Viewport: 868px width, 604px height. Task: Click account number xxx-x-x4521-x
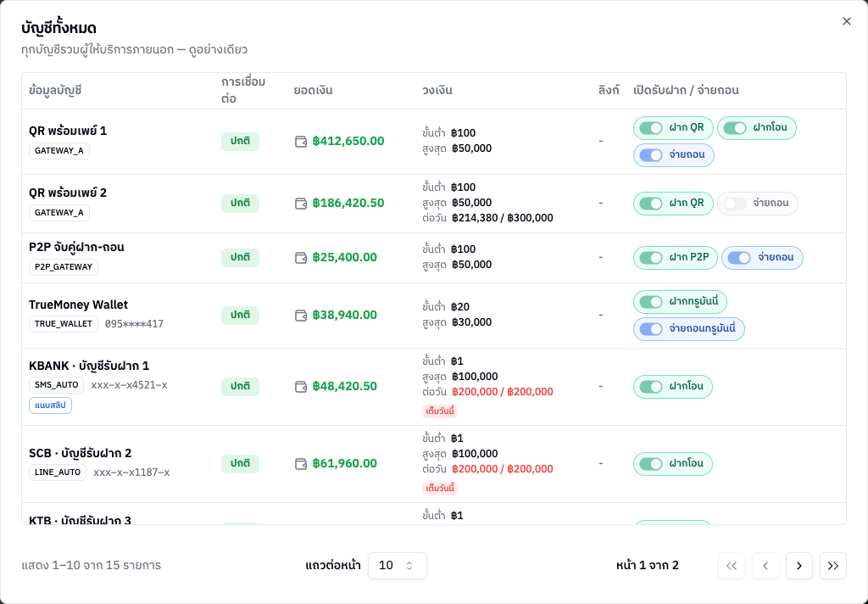(x=129, y=385)
